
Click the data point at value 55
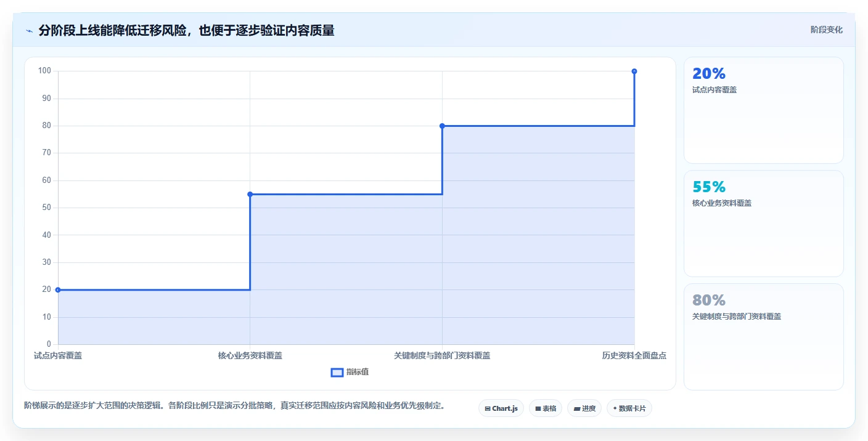tap(250, 194)
